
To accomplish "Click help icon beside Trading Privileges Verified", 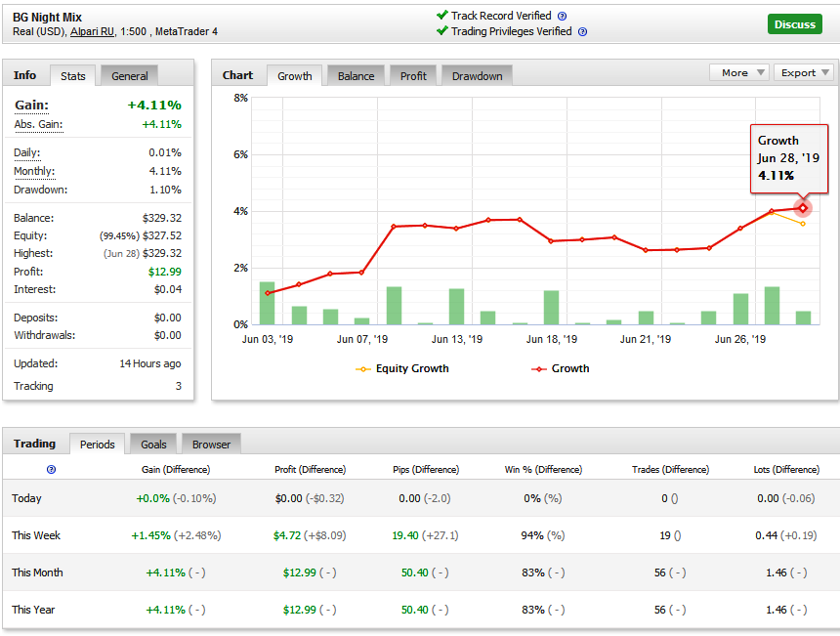I will pos(583,31).
